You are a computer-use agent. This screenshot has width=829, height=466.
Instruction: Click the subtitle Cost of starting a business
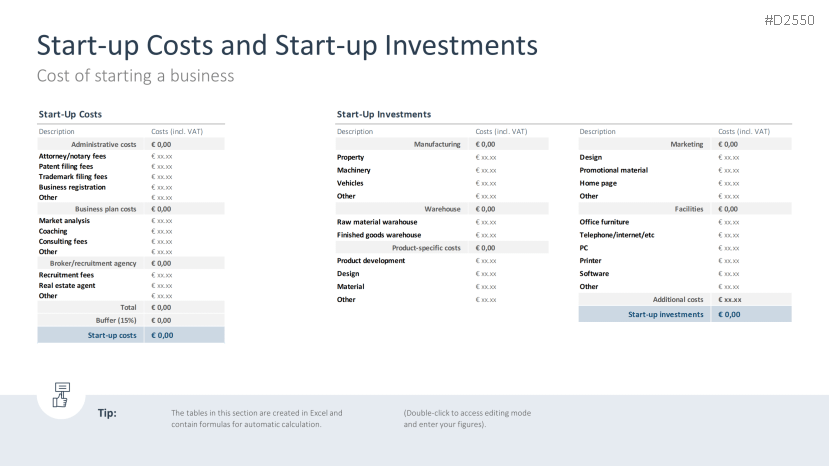click(135, 76)
